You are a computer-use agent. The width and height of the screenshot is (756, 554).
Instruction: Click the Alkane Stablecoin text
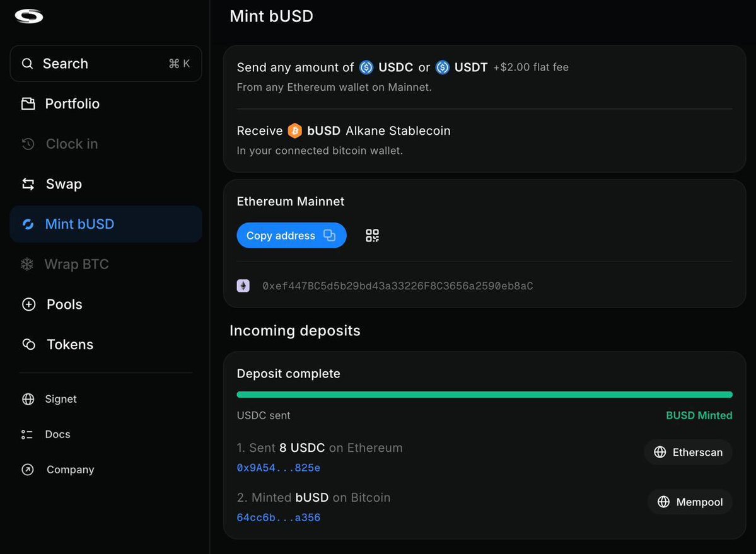click(x=398, y=130)
